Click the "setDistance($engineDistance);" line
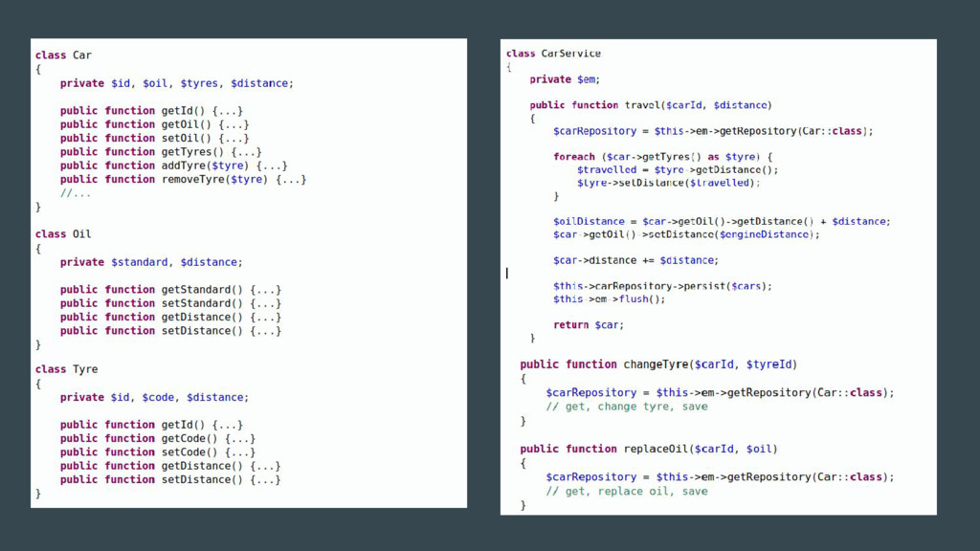Image resolution: width=980 pixels, height=551 pixels. click(x=686, y=235)
